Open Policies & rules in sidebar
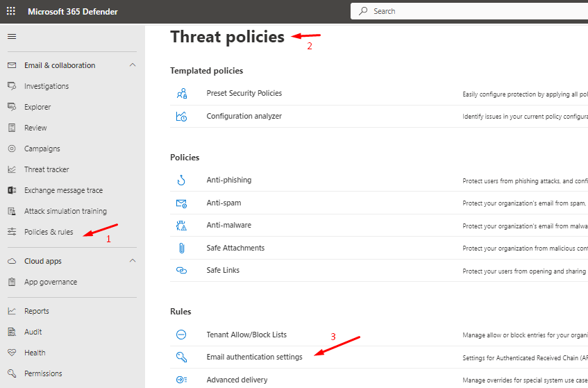 click(49, 232)
